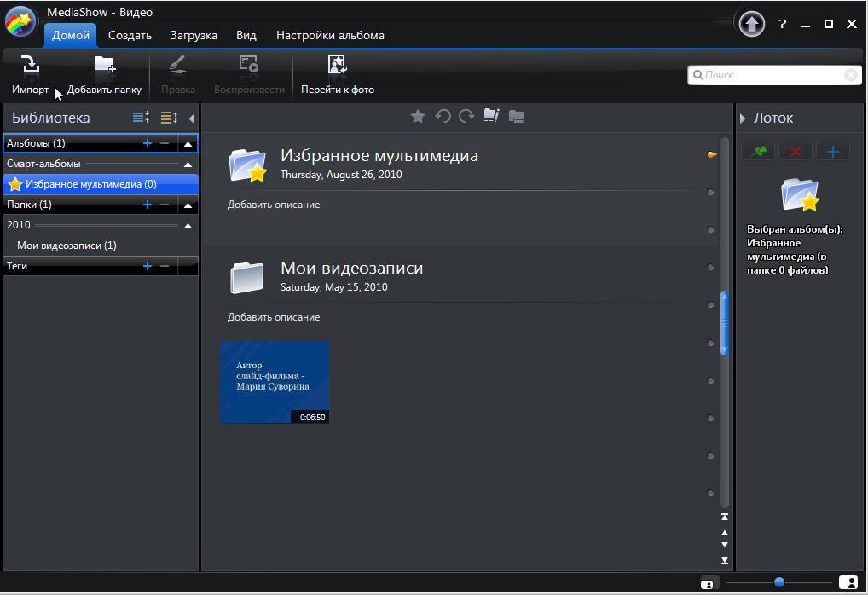Collapse the Альбомы section
This screenshot has height=595, width=868.
(x=188, y=143)
